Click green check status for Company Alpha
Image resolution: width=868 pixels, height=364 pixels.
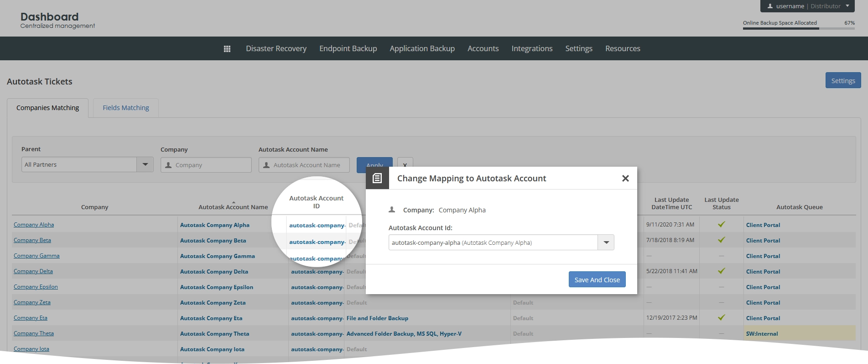pyautogui.click(x=722, y=224)
